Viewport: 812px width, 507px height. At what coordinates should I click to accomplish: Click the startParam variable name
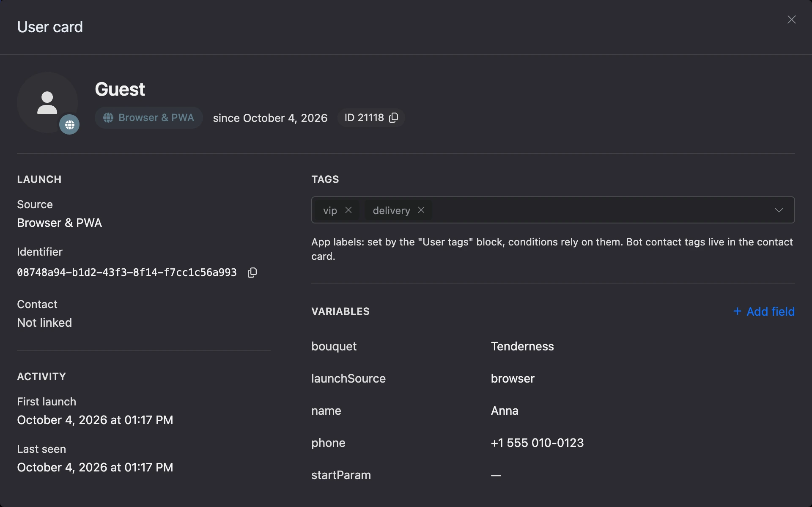click(x=341, y=475)
